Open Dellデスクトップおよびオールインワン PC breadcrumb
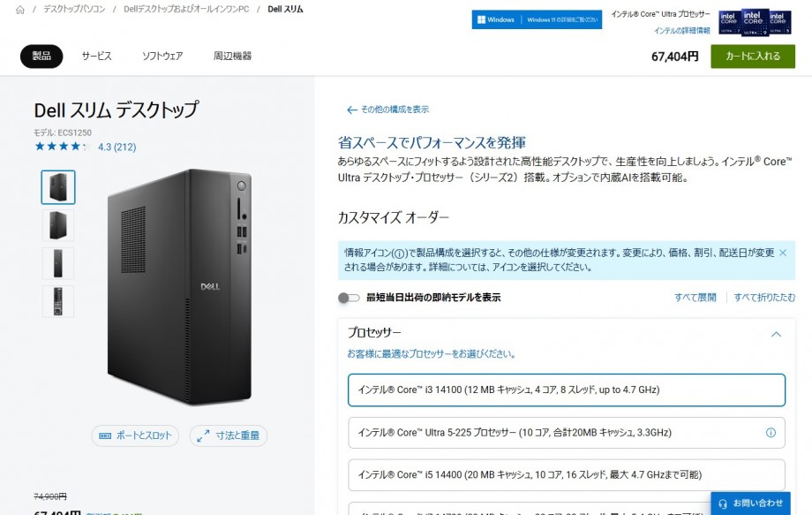The height and width of the screenshot is (515, 812). click(x=186, y=10)
